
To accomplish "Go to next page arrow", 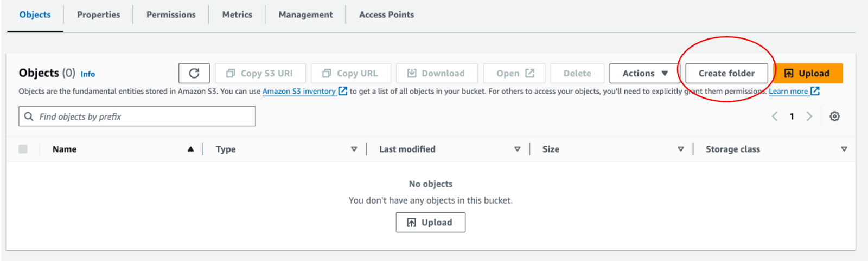I will [809, 116].
